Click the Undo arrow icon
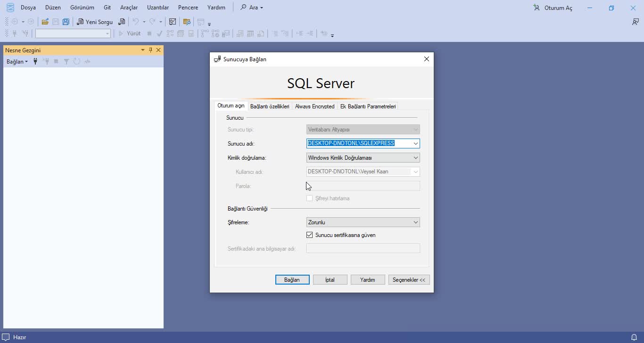The width and height of the screenshot is (644, 343). (136, 22)
